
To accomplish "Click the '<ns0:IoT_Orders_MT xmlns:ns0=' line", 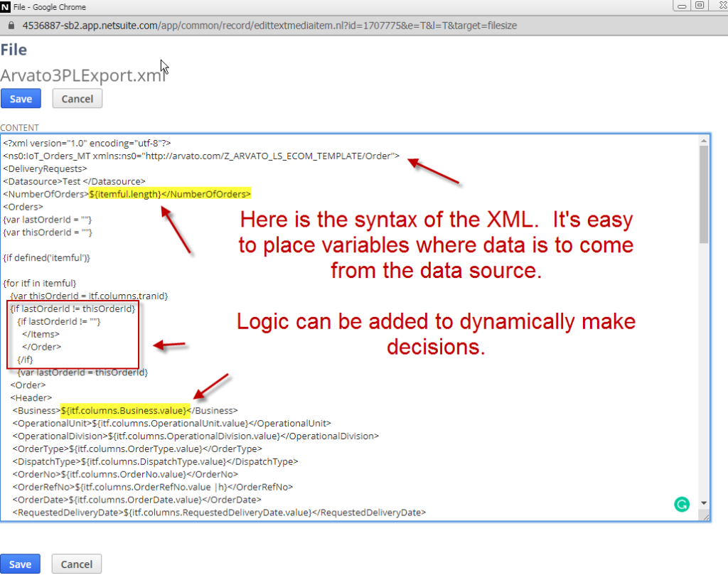I will coord(201,156).
